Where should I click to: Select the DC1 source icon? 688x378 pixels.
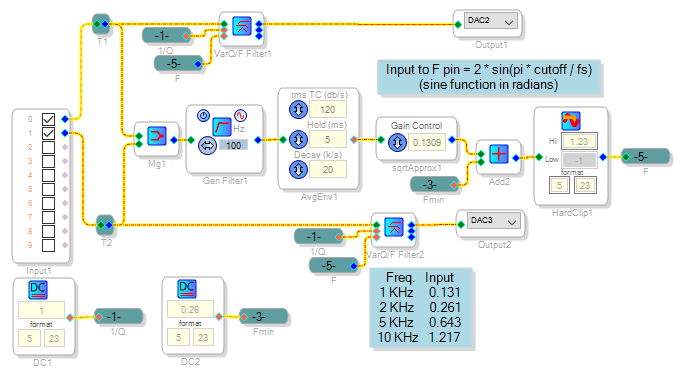38,290
